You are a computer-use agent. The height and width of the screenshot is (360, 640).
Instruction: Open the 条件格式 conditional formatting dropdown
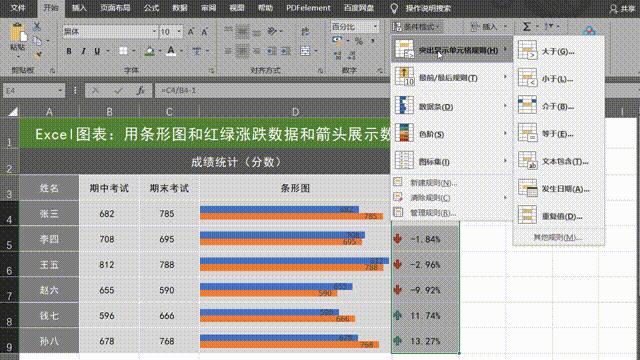416,27
